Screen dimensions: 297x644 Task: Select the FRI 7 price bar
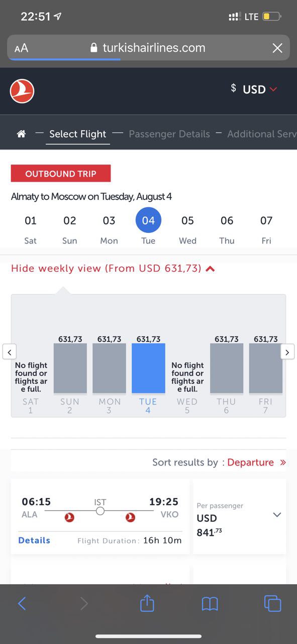(x=266, y=369)
